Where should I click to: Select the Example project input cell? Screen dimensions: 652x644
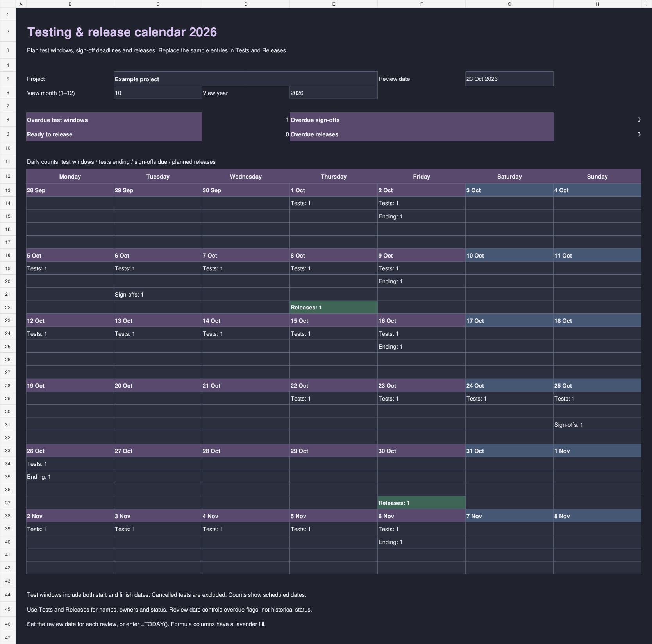coord(246,79)
